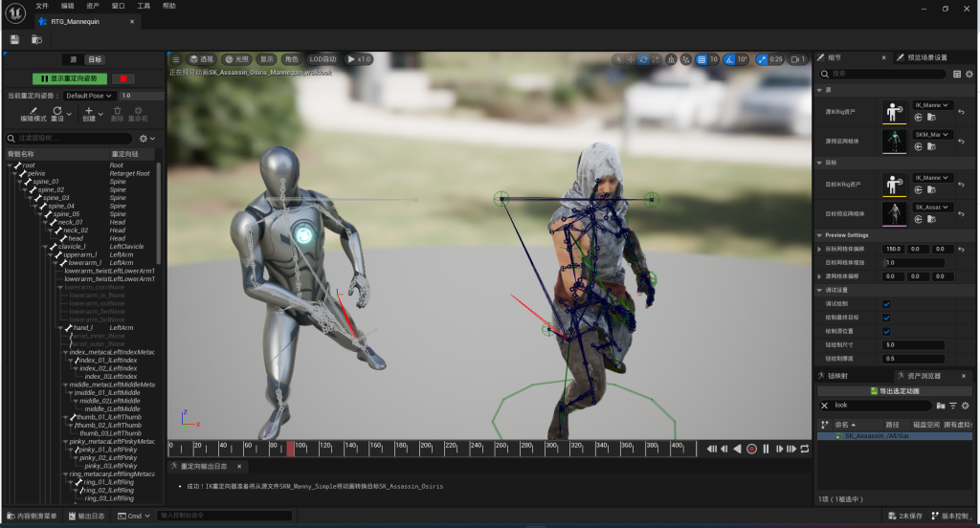Screen dimensions: 980x528
Task: Pause the animation playback
Action: [x=766, y=449]
